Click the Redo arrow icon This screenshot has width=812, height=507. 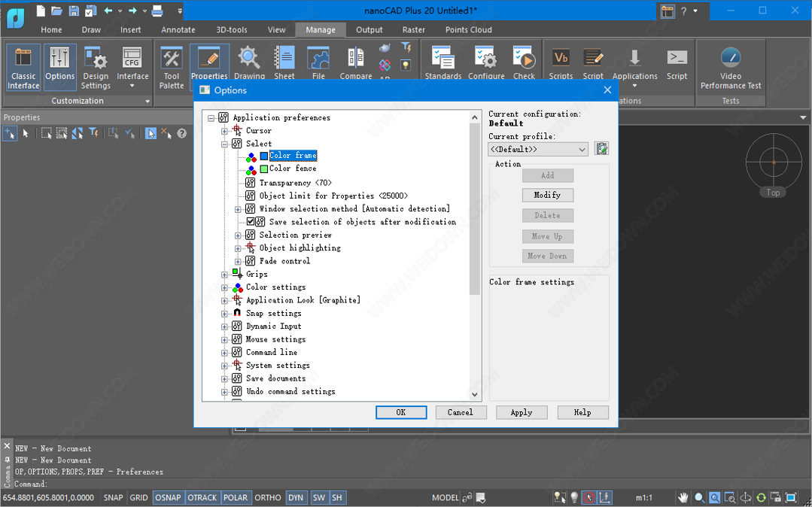(132, 11)
